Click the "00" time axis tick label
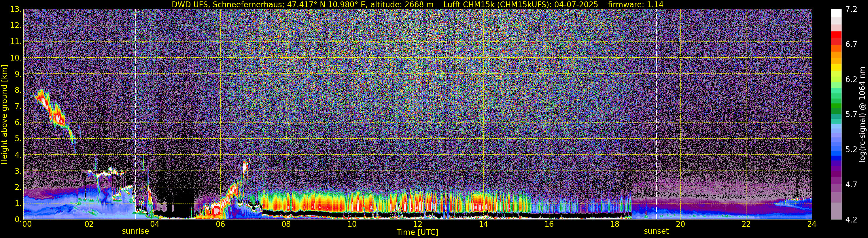 (27, 224)
